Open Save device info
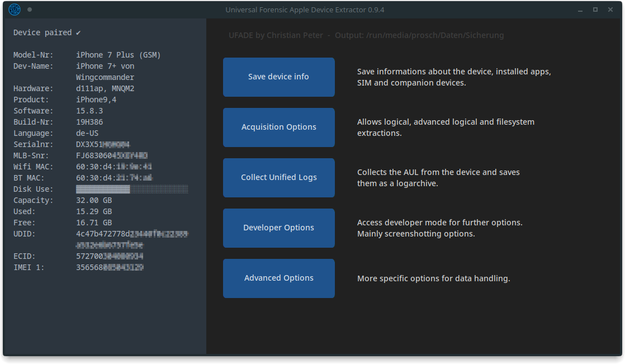Image resolution: width=625 pixels, height=364 pixels. point(278,77)
